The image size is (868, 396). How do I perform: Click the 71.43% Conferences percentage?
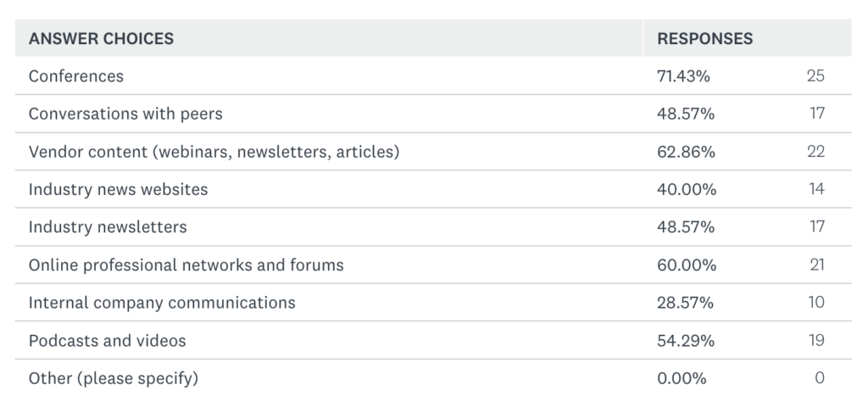pyautogui.click(x=683, y=76)
